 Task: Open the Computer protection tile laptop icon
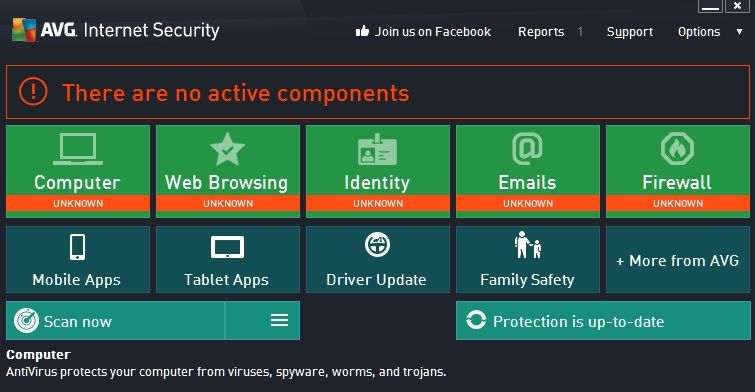click(x=78, y=149)
